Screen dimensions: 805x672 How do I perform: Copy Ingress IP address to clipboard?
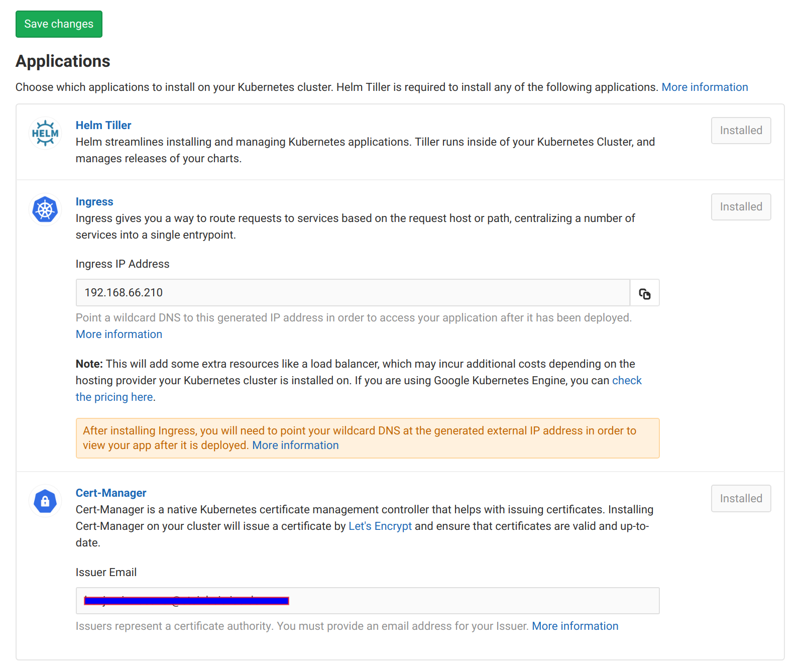click(644, 293)
